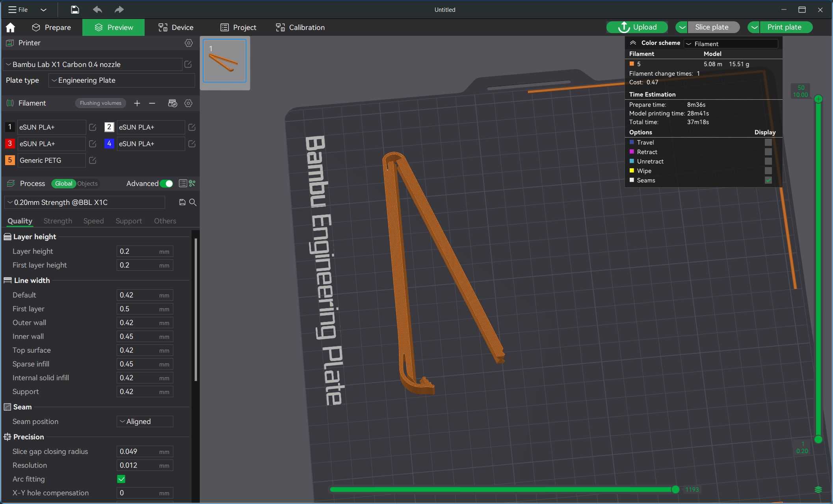Image resolution: width=833 pixels, height=504 pixels.
Task: Open the 0.20mm Strength process preset dropdown
Action: pos(85,202)
